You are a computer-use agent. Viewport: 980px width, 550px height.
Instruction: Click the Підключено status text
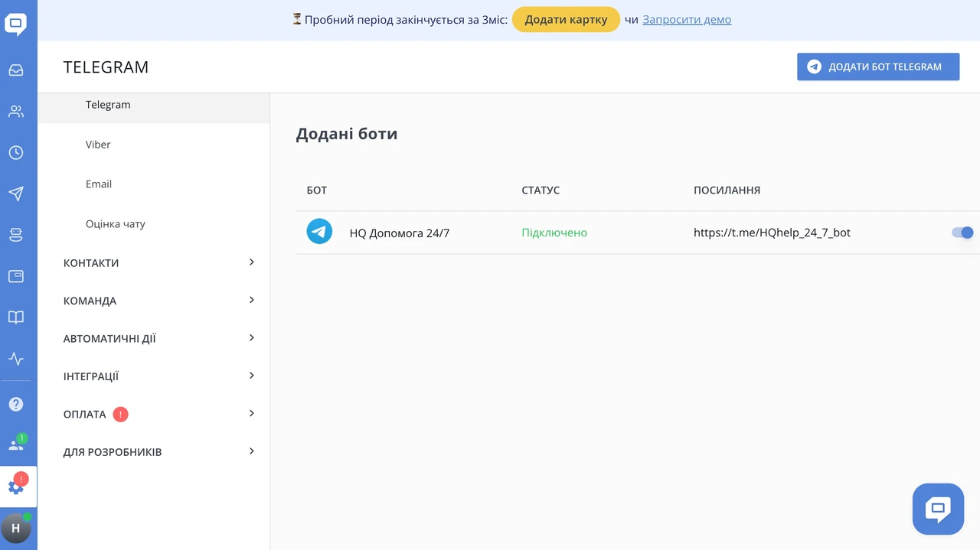pyautogui.click(x=554, y=233)
